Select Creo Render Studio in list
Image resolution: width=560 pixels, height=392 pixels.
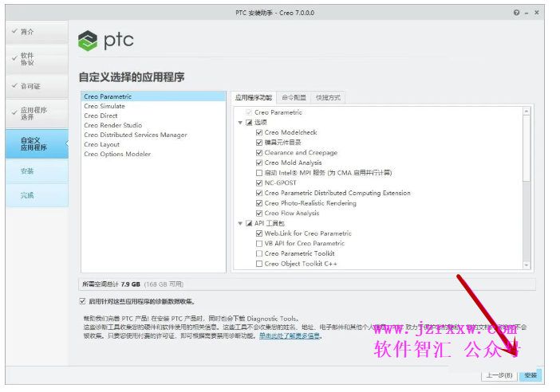tap(153, 125)
